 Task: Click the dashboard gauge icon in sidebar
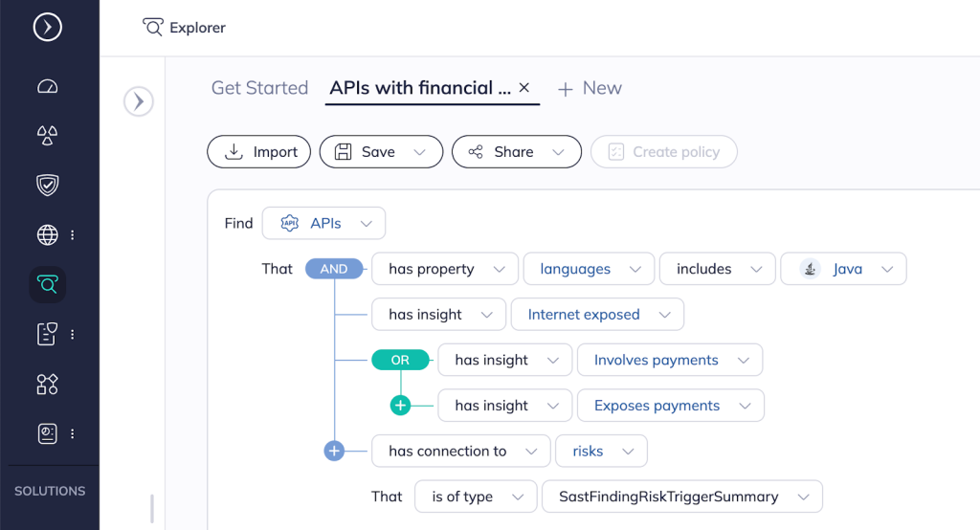tap(47, 86)
